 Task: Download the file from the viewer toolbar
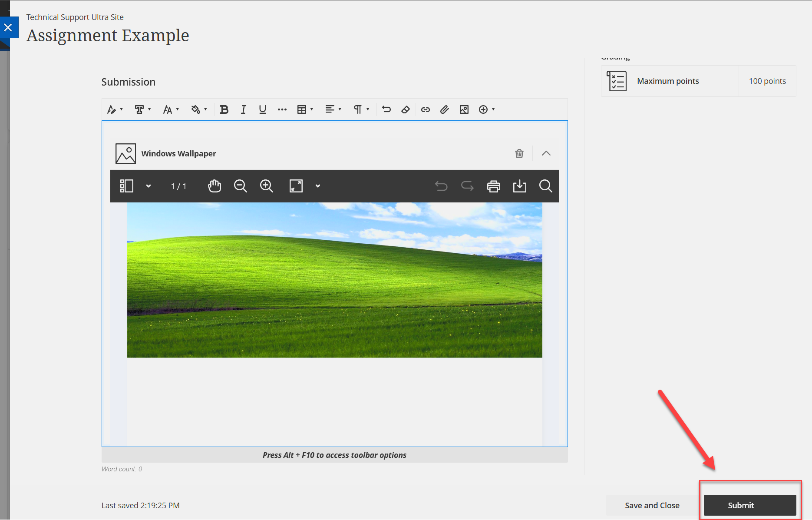point(520,186)
